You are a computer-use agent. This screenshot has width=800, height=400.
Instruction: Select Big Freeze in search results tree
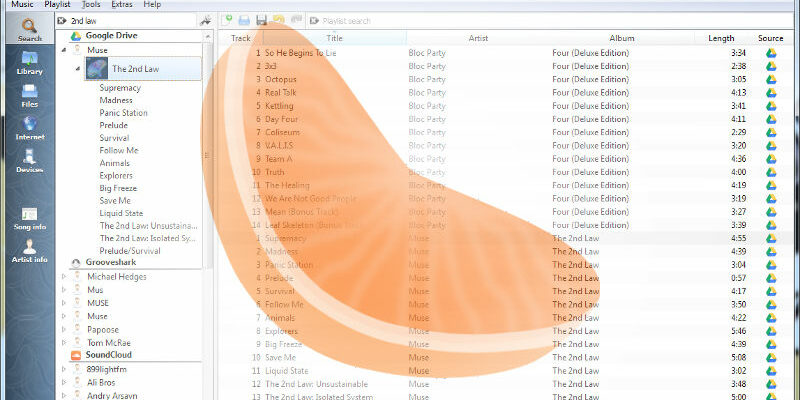[x=118, y=188]
